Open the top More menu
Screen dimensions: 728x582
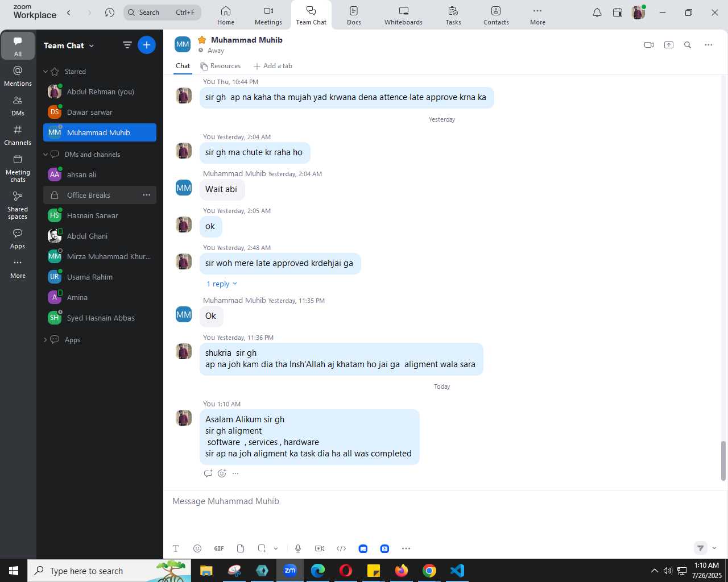[x=537, y=15]
